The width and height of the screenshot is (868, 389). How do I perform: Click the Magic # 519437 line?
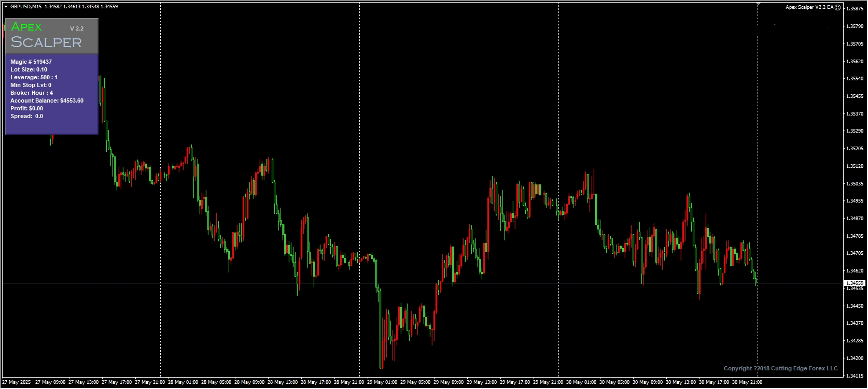click(31, 62)
